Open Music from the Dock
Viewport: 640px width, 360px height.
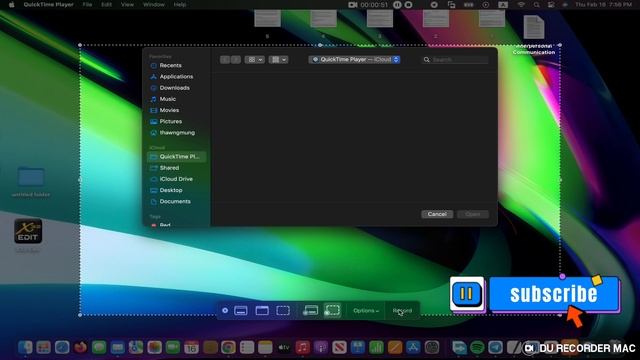(x=302, y=347)
